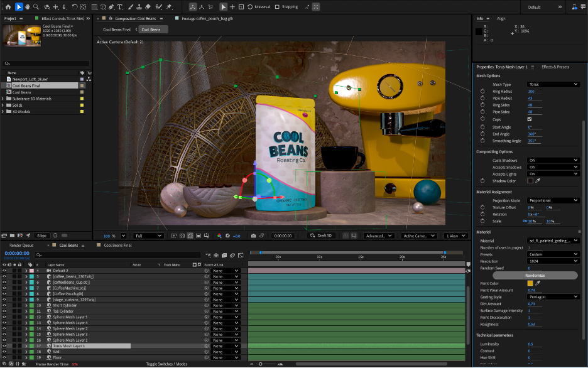
Task: Click the Randomize button
Action: click(x=535, y=276)
